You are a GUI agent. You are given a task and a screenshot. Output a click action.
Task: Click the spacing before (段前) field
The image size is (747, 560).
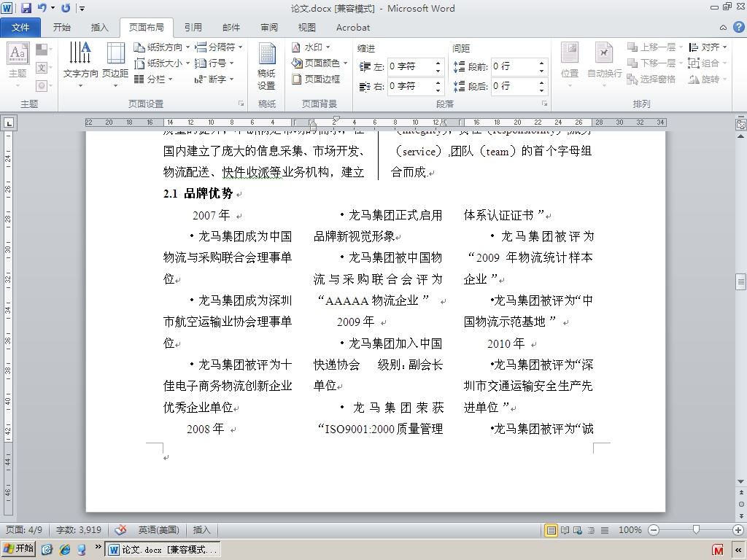click(514, 66)
